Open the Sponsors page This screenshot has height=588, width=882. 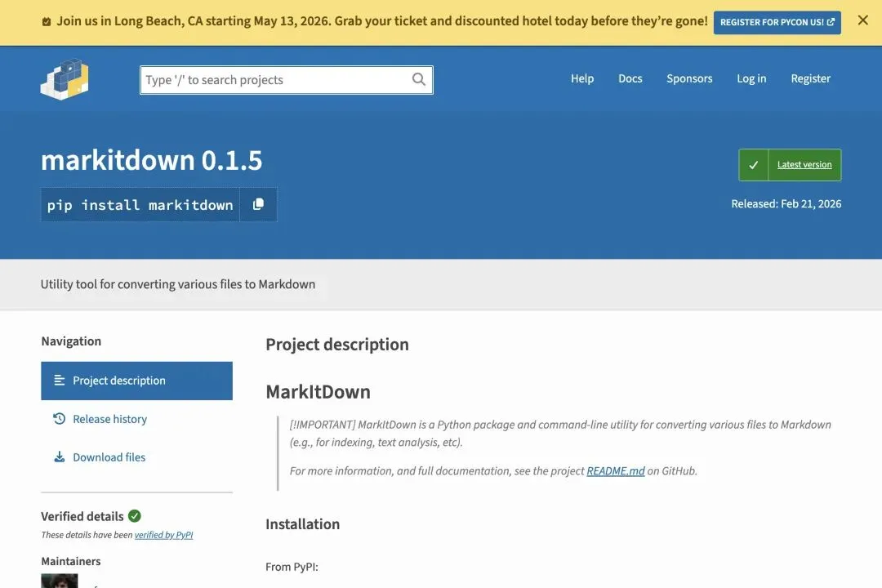(x=689, y=78)
